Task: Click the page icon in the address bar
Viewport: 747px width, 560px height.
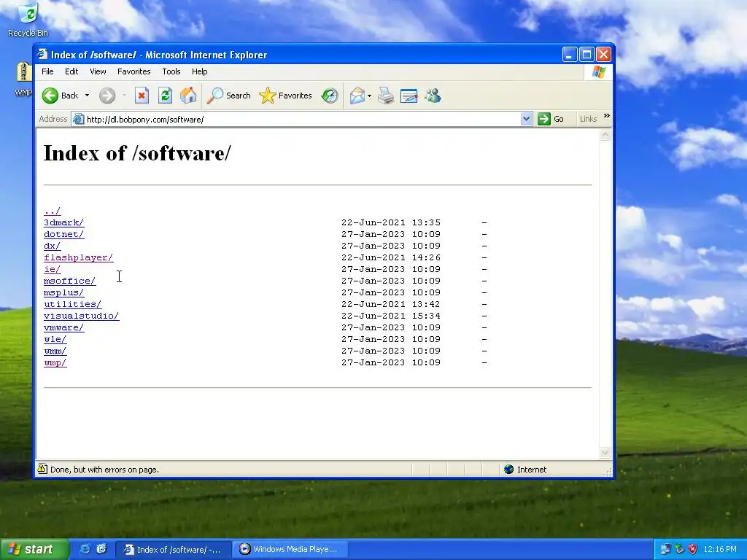Action: [x=78, y=119]
